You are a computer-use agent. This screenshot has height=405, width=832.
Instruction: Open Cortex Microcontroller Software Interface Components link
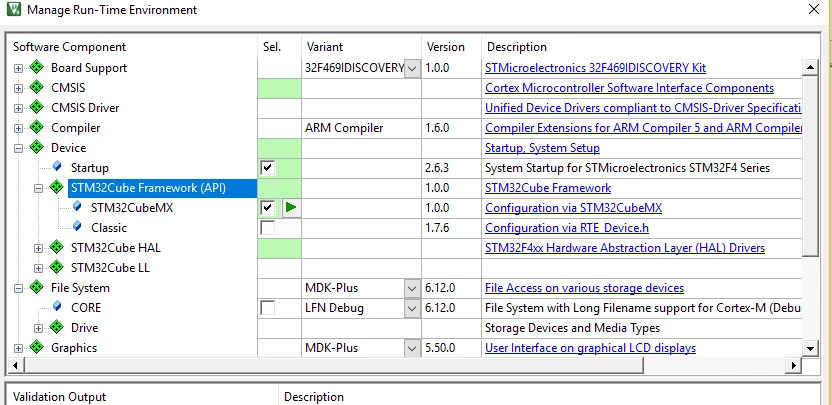point(629,88)
